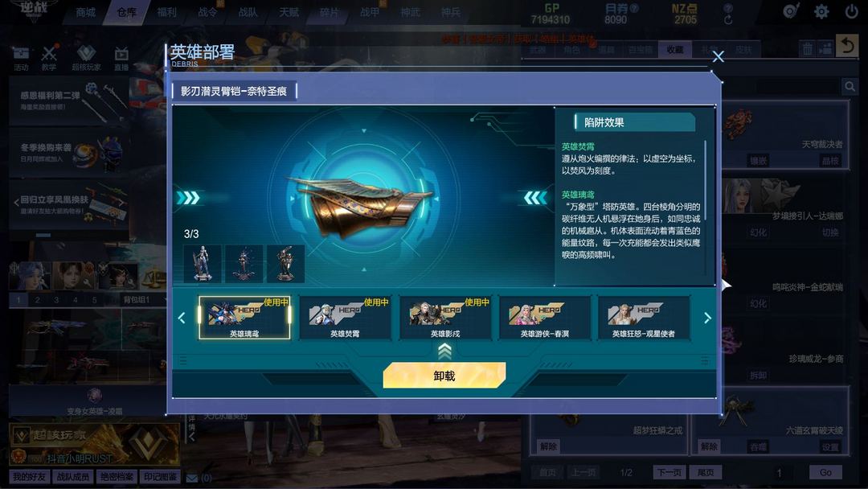Click the search magnifier icon
This screenshot has width=868, height=489.
(850, 86)
